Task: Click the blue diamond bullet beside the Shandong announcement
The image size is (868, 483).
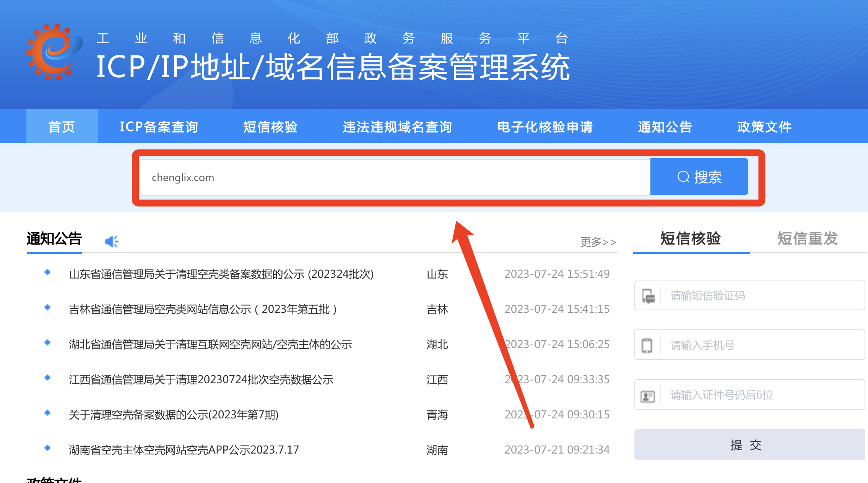Action: point(47,271)
